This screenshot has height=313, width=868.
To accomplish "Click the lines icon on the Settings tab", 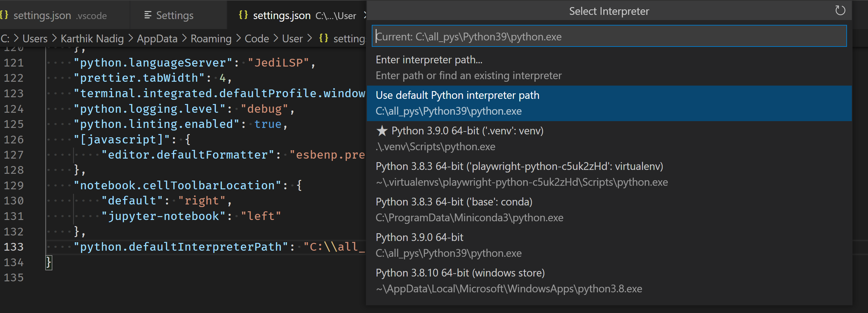I will tap(148, 15).
